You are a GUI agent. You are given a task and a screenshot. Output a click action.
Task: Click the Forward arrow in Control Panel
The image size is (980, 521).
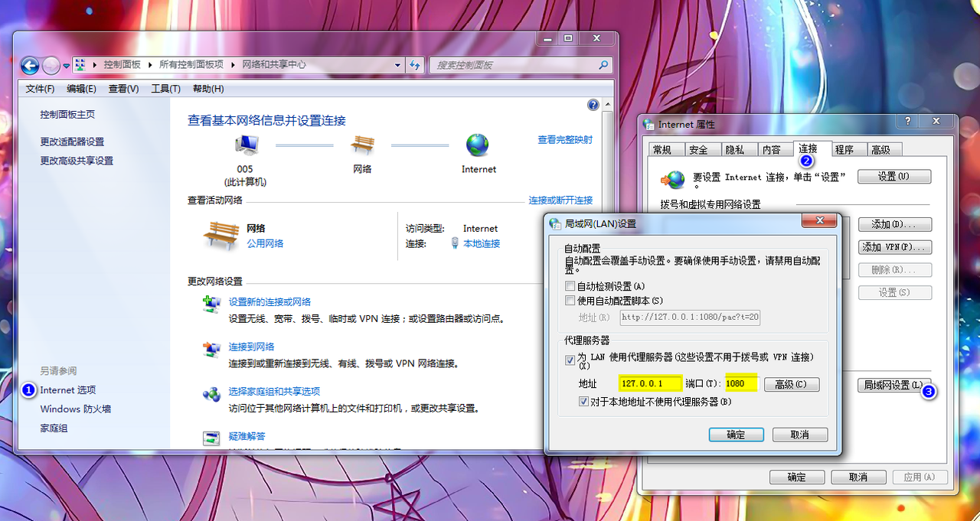(51, 66)
